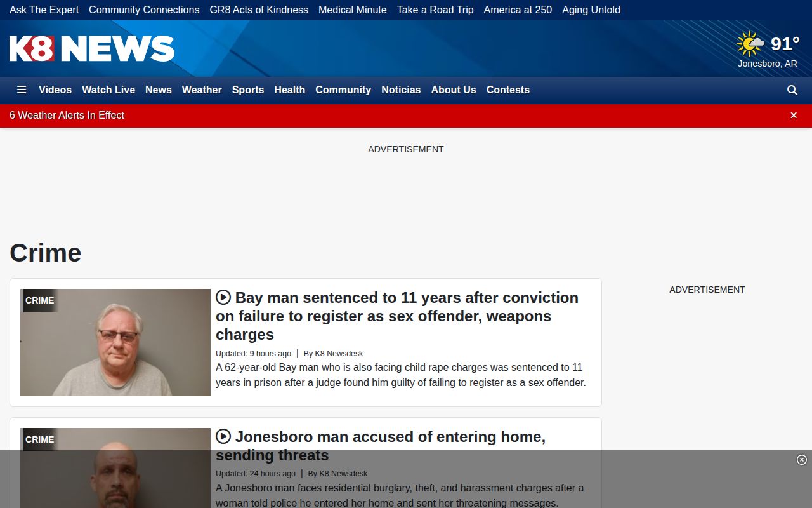
Task: Open America at 250 link
Action: (518, 10)
